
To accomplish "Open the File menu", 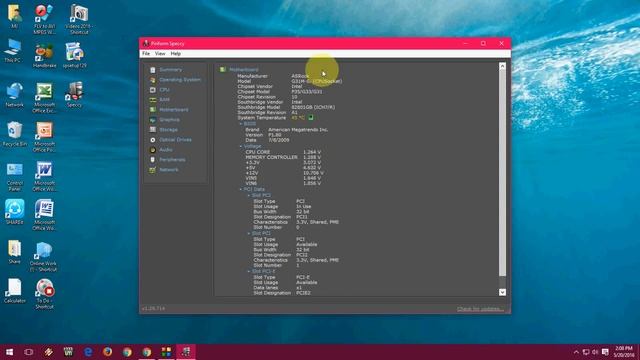I will (146, 53).
